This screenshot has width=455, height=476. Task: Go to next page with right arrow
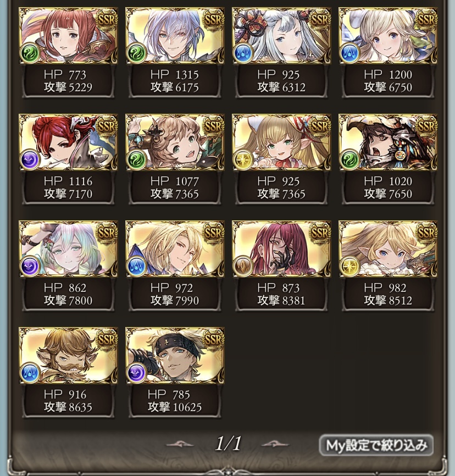(x=275, y=444)
